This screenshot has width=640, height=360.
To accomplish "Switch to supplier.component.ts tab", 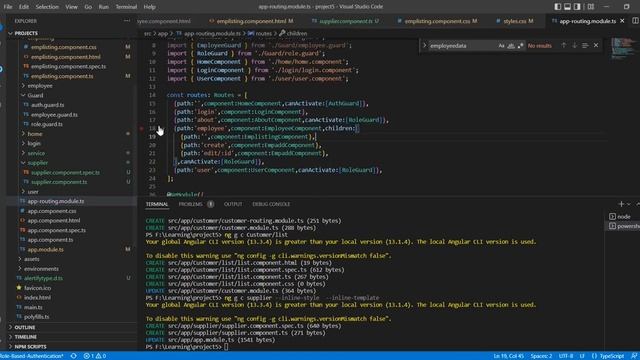I will 347,21.
